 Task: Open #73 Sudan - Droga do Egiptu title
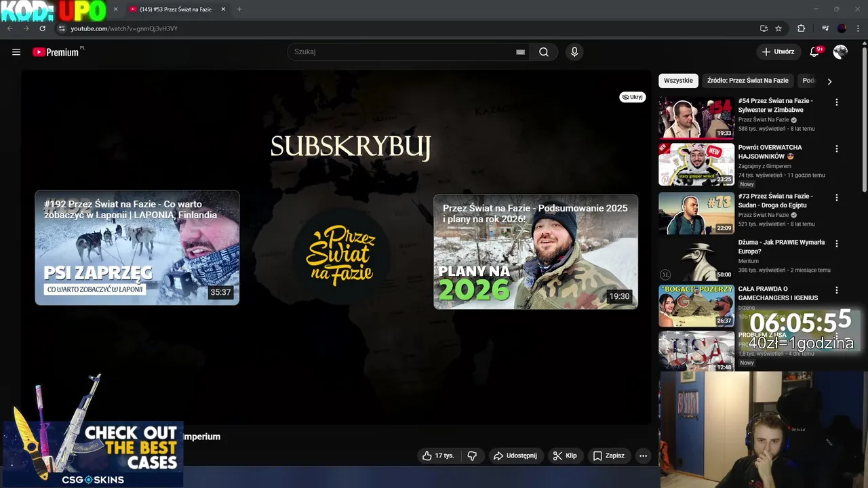coord(776,201)
